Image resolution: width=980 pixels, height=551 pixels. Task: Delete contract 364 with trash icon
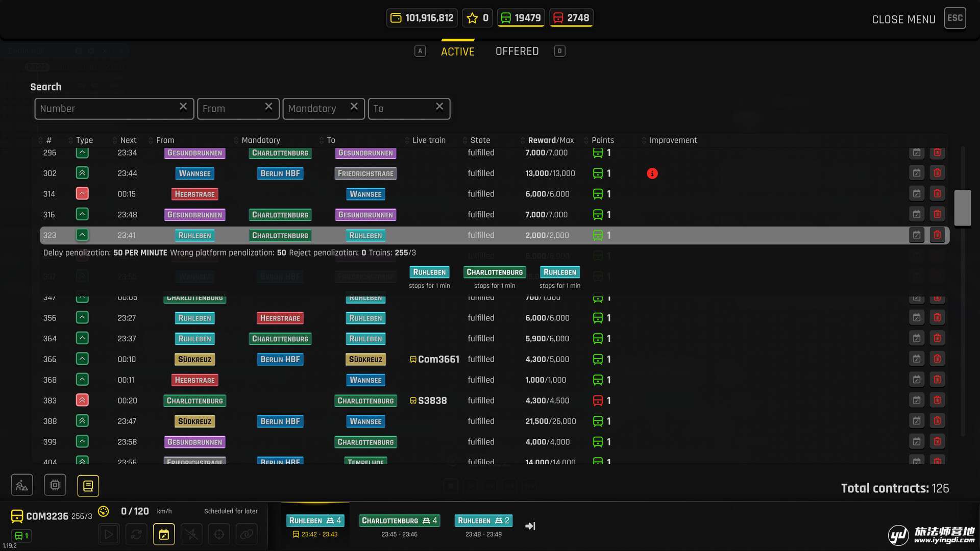[x=937, y=338]
